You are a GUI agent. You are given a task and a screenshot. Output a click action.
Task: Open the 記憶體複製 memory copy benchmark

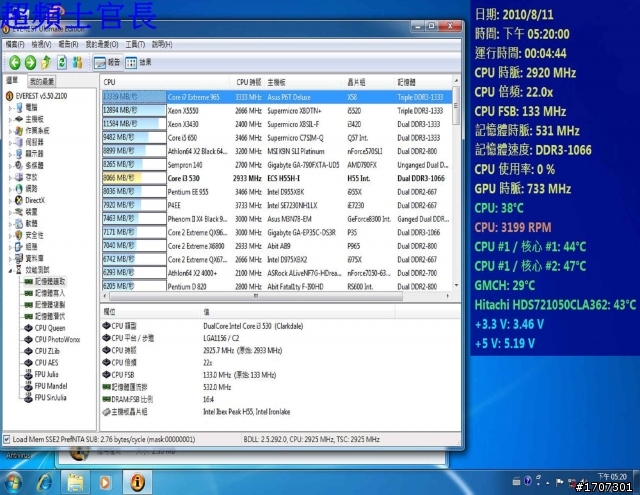pyautogui.click(x=44, y=305)
